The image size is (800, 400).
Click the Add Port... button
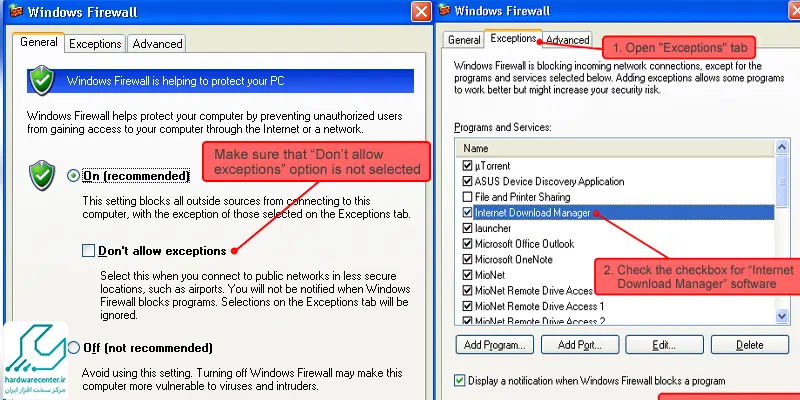[580, 345]
